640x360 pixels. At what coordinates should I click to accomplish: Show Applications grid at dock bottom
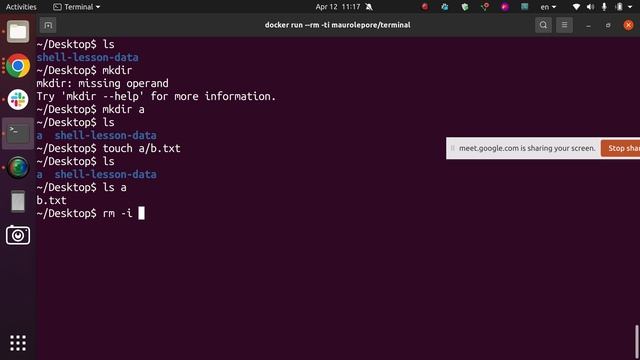coord(18,343)
